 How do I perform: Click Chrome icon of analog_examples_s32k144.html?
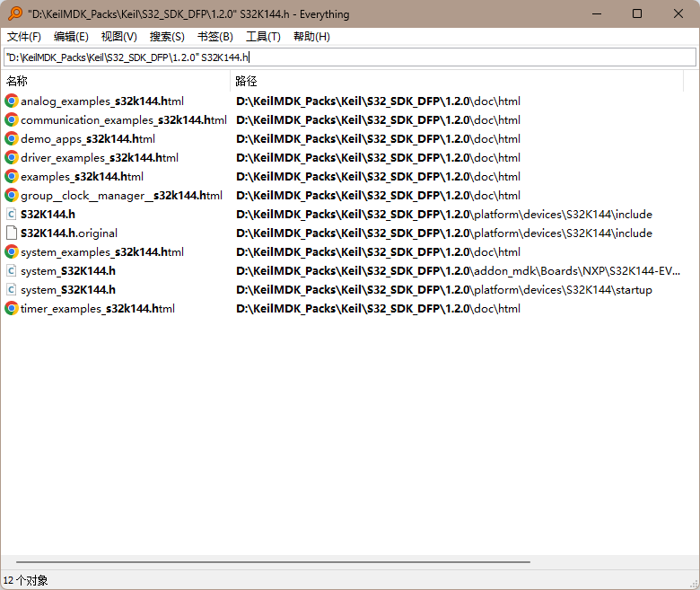12,101
